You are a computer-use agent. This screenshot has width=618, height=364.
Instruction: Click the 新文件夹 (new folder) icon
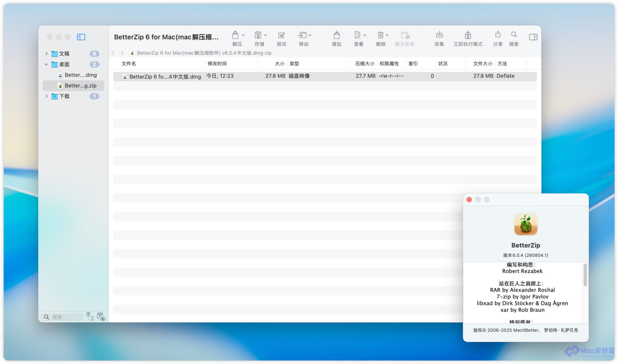(405, 35)
